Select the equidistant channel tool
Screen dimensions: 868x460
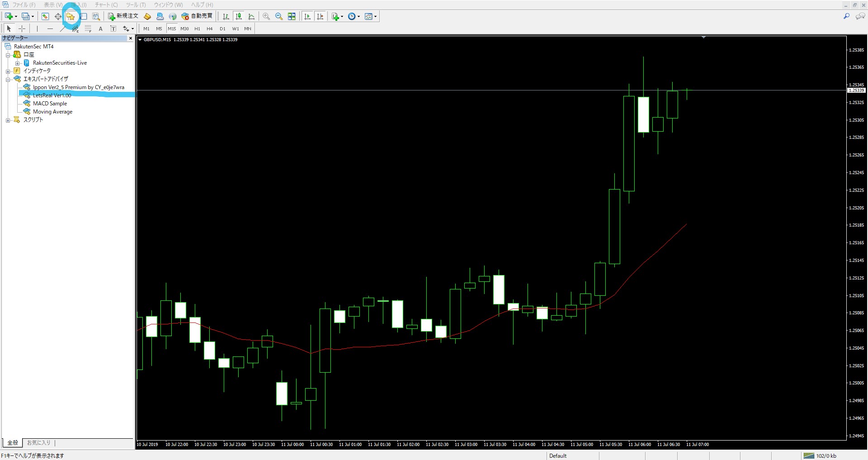[x=75, y=28]
